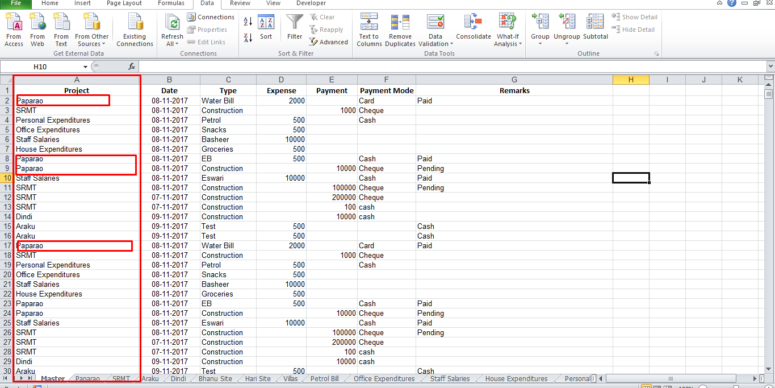
Task: Click the vertical scrollbar down arrow
Action: tap(768, 369)
